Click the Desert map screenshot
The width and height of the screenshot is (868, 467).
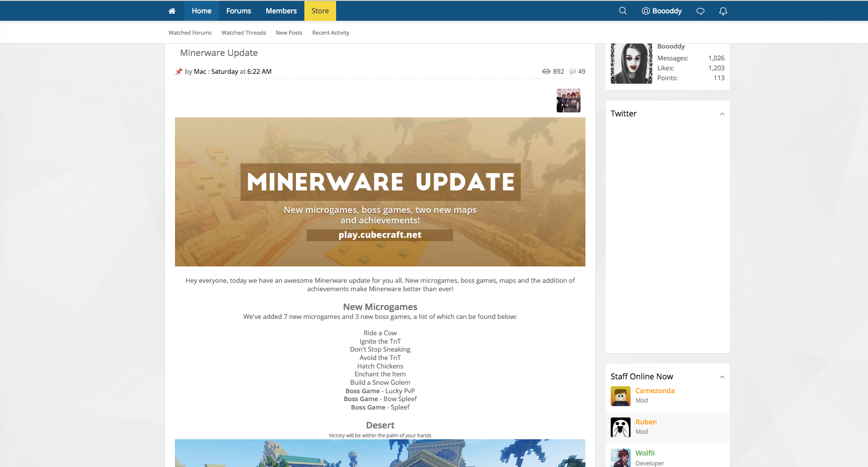point(380,453)
